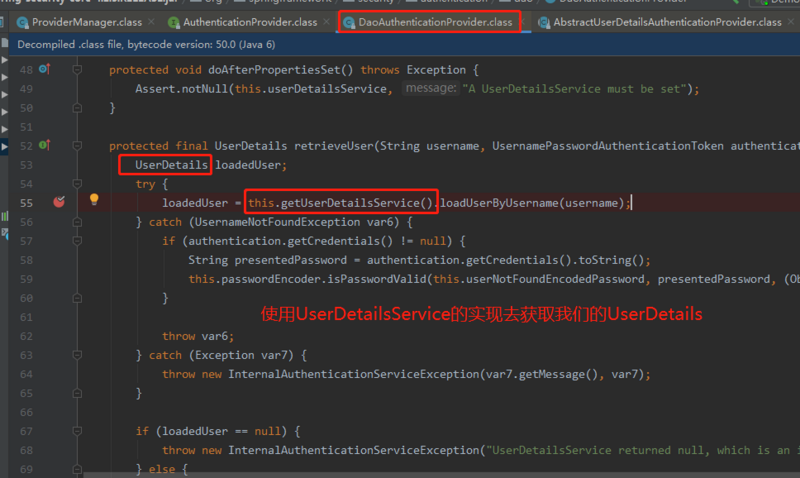Viewport: 800px width, 478px height.
Task: Click line number 58 in the gutter
Action: 27,260
